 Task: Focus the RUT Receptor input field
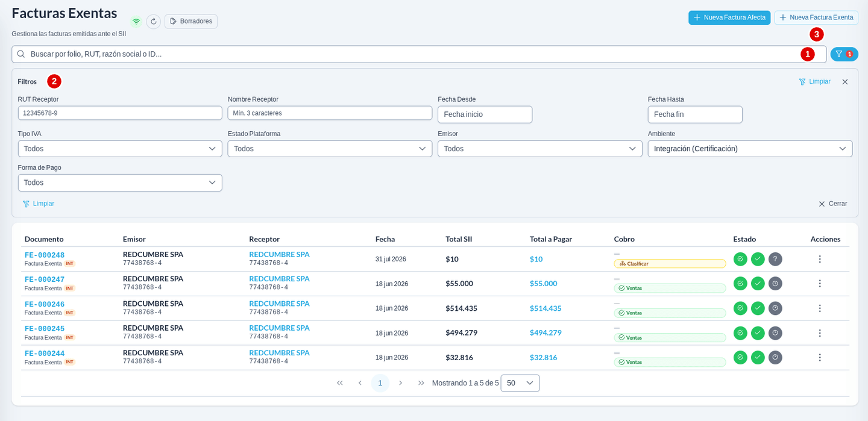[x=120, y=113]
